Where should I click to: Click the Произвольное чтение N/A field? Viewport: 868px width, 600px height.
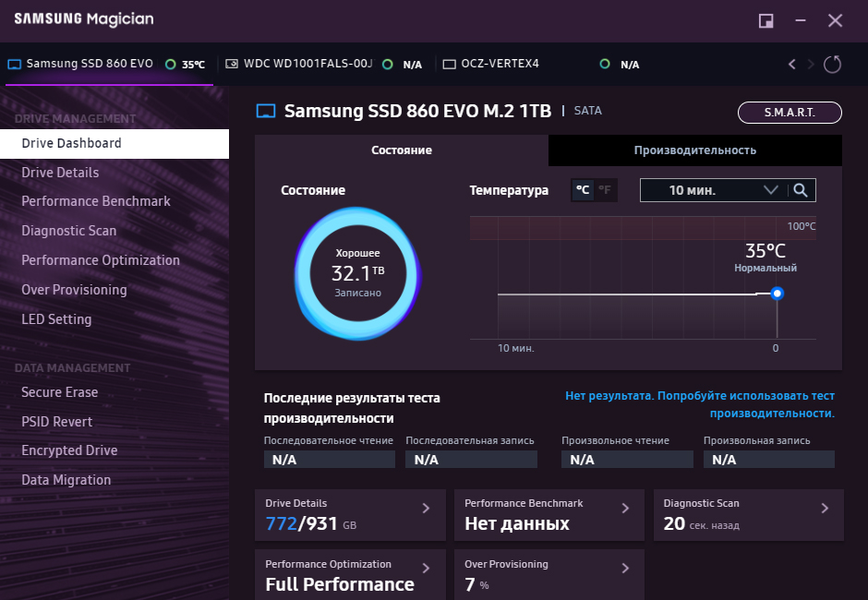627,460
